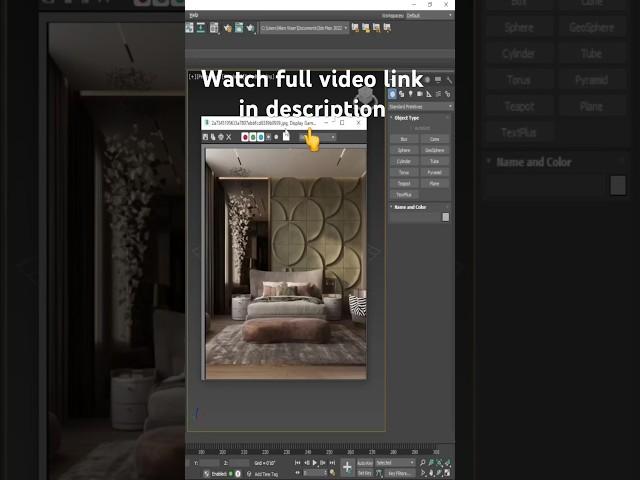
Task: Switch to the Display command panel tab
Action: (438, 79)
